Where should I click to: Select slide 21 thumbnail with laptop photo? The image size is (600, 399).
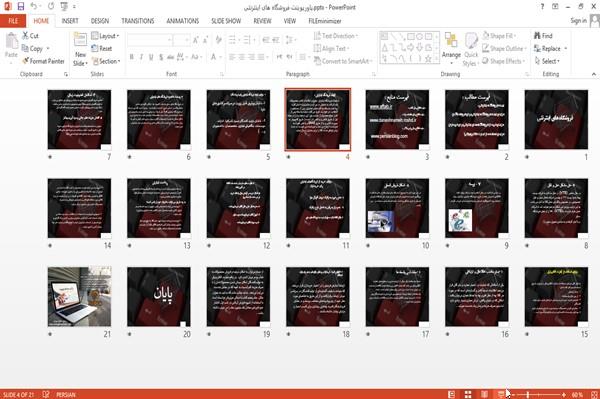[79, 296]
